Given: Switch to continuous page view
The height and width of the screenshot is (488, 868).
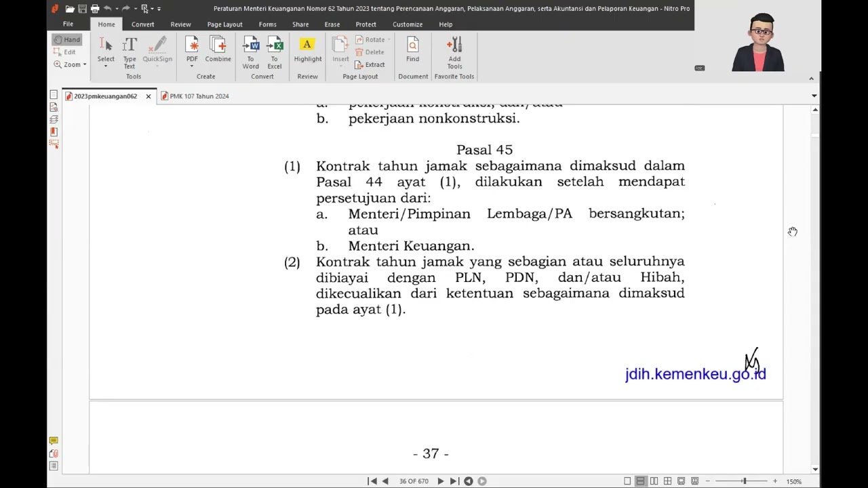Looking at the screenshot, I should [x=640, y=481].
